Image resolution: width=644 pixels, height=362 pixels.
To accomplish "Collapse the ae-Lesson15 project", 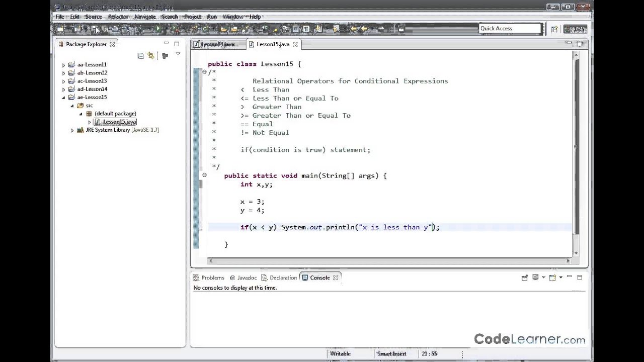I will pyautogui.click(x=63, y=98).
